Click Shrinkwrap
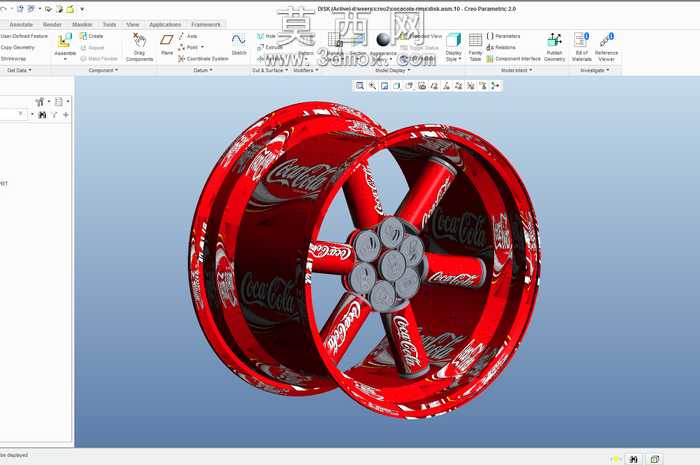 13,58
